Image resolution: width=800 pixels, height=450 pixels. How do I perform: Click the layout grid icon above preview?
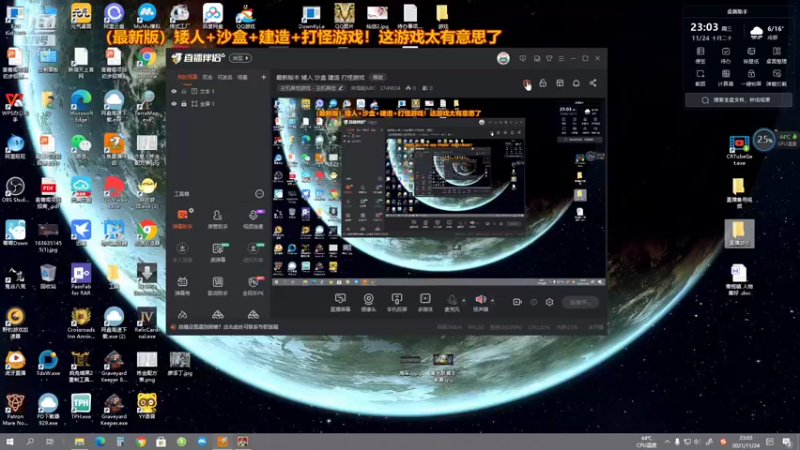click(560, 83)
